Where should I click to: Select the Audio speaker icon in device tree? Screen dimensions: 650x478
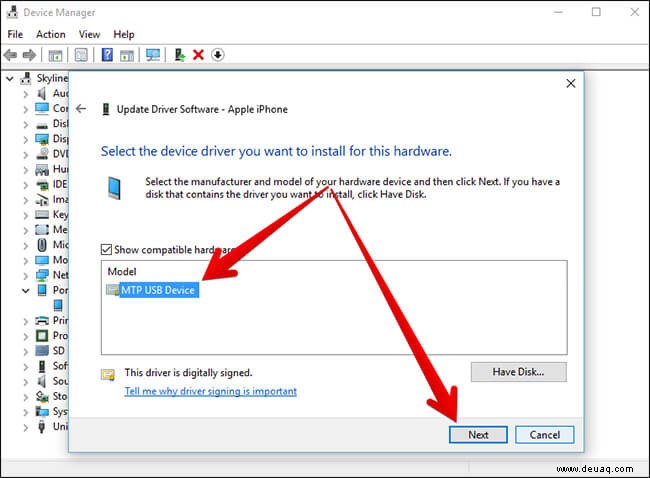[x=42, y=93]
